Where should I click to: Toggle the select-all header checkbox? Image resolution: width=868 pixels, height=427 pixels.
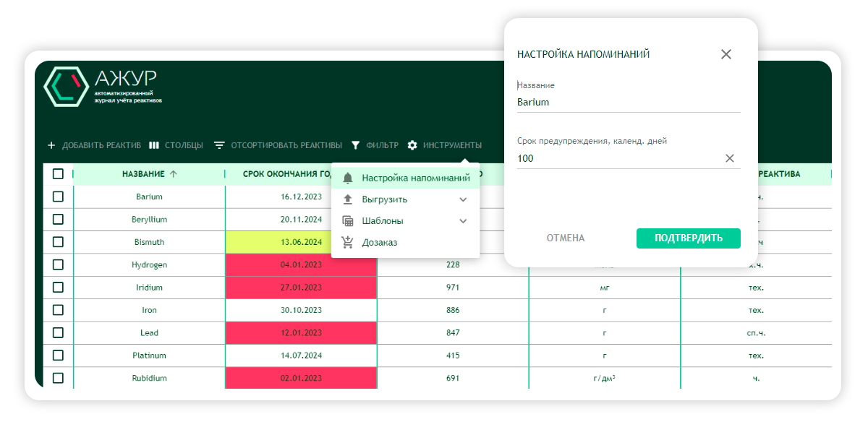59,174
